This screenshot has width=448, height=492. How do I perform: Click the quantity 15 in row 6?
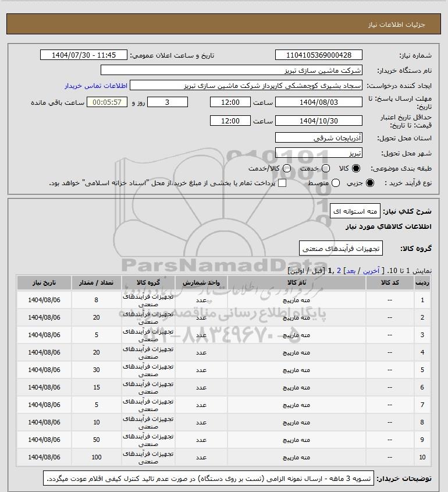point(96,388)
